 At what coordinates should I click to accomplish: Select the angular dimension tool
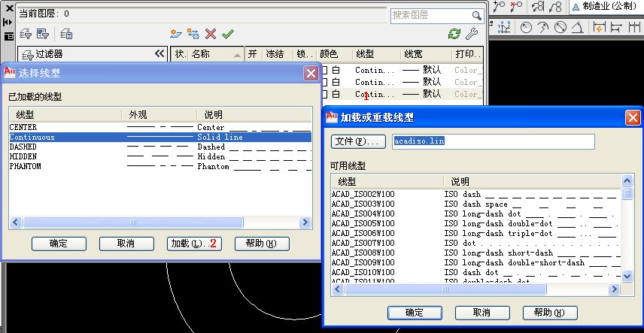coord(577,28)
